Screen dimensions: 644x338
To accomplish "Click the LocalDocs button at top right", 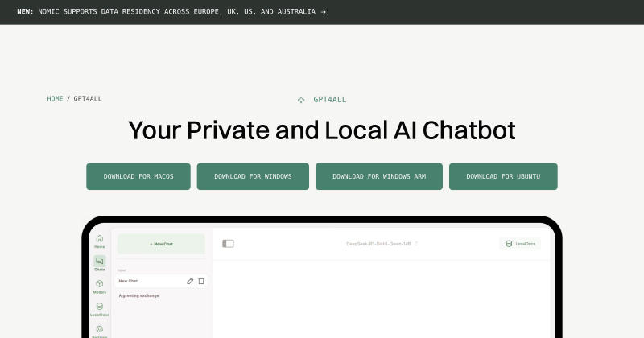I will 520,244.
